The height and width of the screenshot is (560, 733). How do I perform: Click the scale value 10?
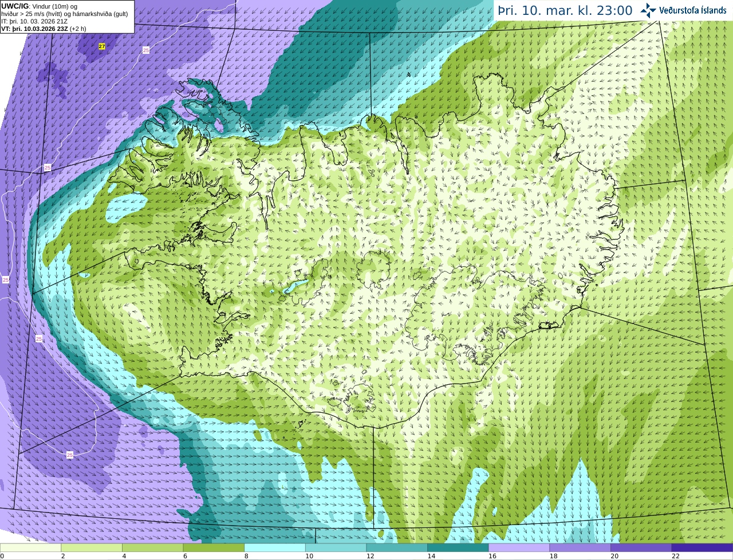309,556
